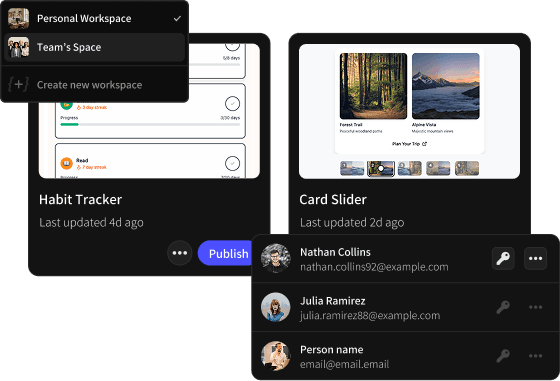560x381 pixels.
Task: Select the third slider thumbnail
Action: coord(410,169)
